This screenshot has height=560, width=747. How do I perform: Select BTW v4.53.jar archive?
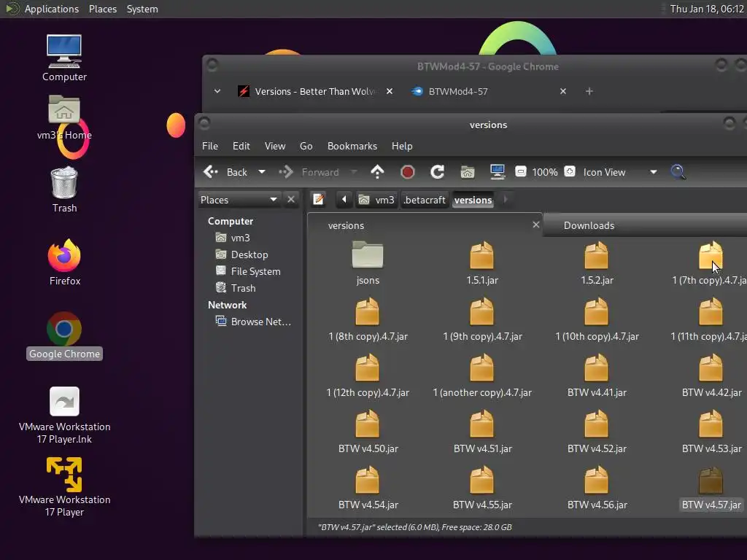711,432
